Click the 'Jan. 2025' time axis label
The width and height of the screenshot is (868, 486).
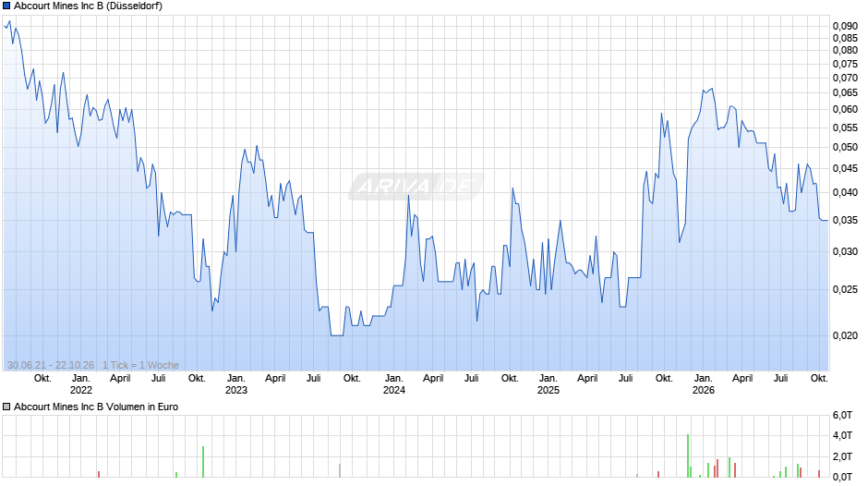(x=548, y=384)
